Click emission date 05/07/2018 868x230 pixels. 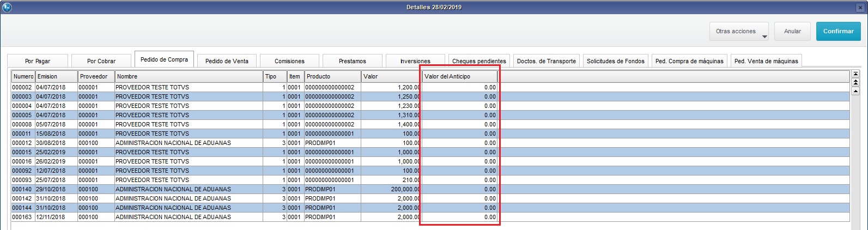point(51,124)
